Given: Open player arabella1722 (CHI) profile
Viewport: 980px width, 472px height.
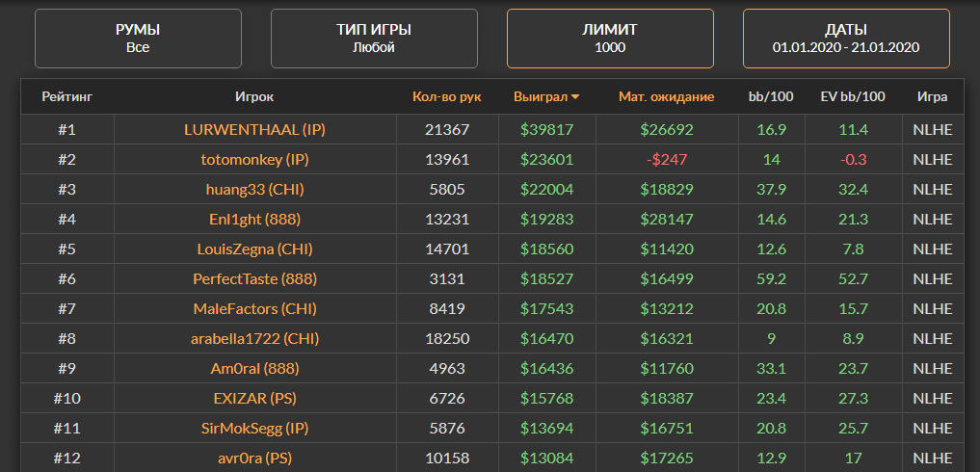Looking at the screenshot, I should 255,339.
